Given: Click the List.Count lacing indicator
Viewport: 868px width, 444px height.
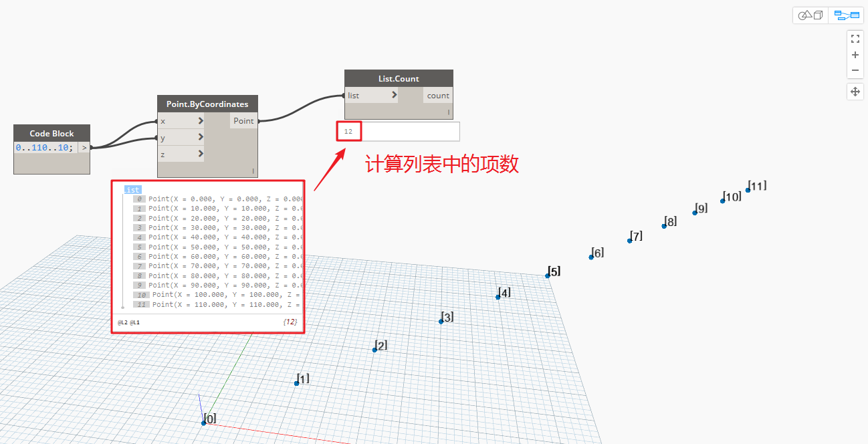Looking at the screenshot, I should point(449,112).
